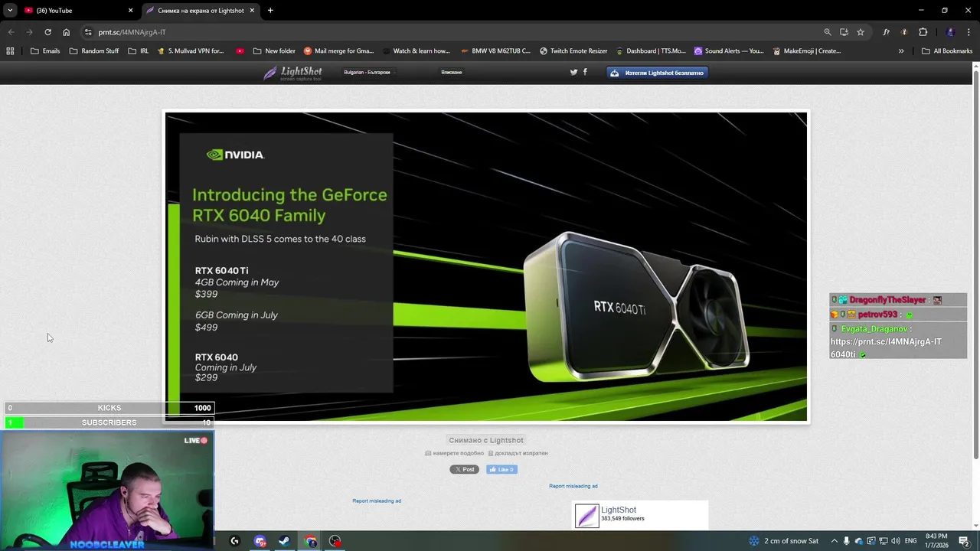Open the apps grid in bookmarks bar

pos(10,51)
